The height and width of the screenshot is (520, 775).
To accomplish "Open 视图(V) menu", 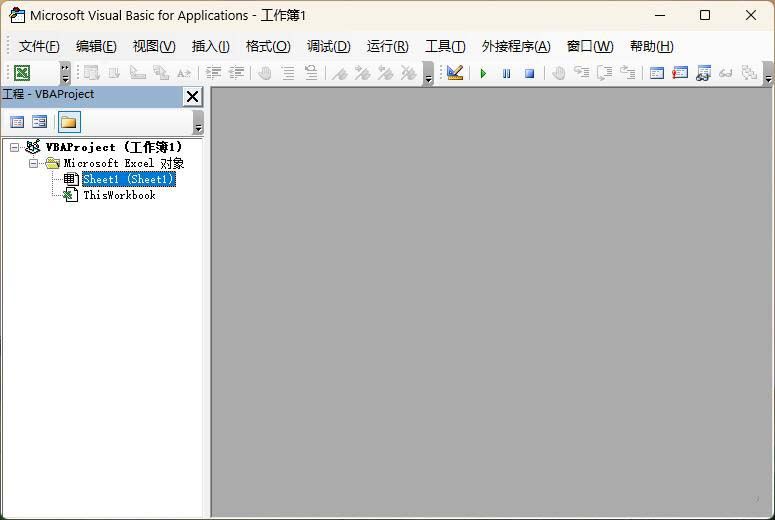I will click(x=154, y=46).
